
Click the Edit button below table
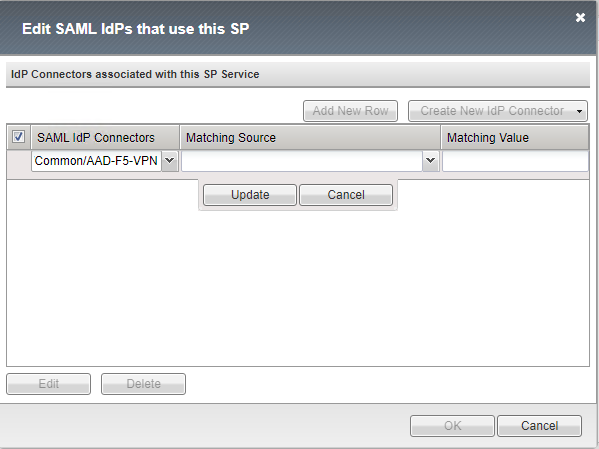point(49,384)
